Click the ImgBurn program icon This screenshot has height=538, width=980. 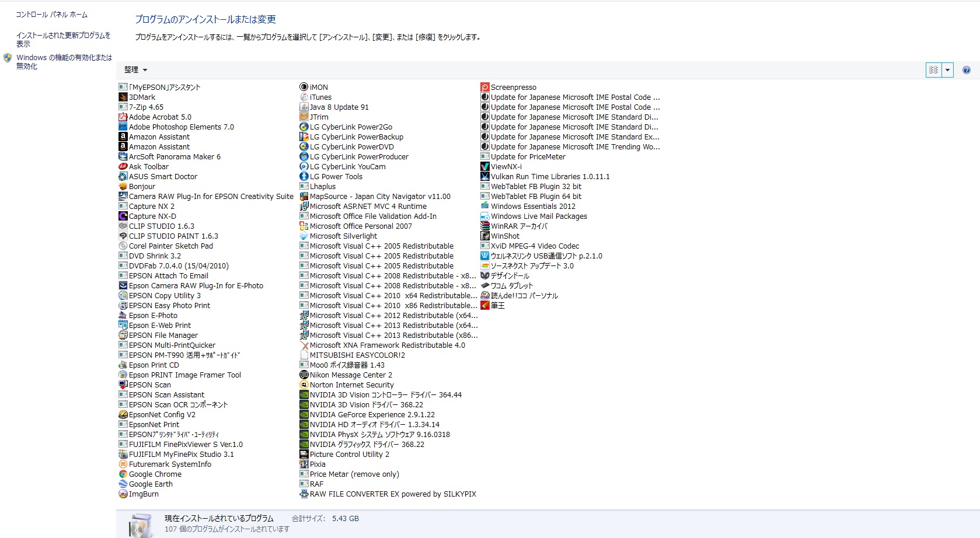coord(123,494)
